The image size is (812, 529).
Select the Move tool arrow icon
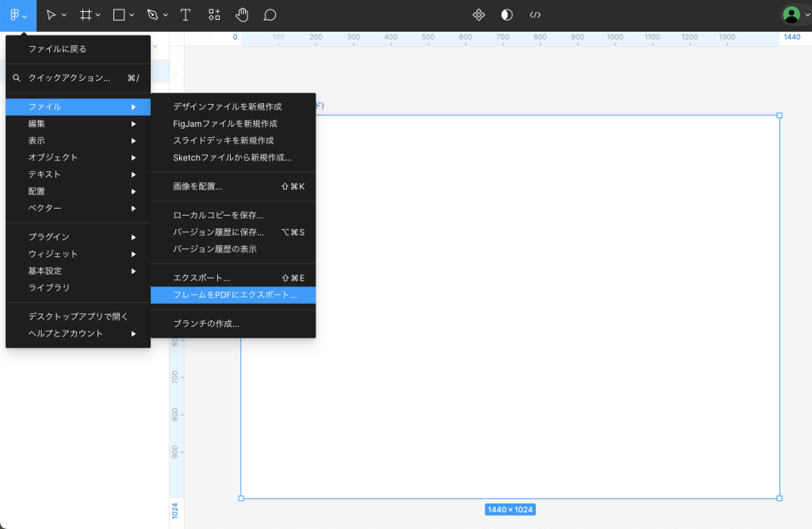pos(52,15)
